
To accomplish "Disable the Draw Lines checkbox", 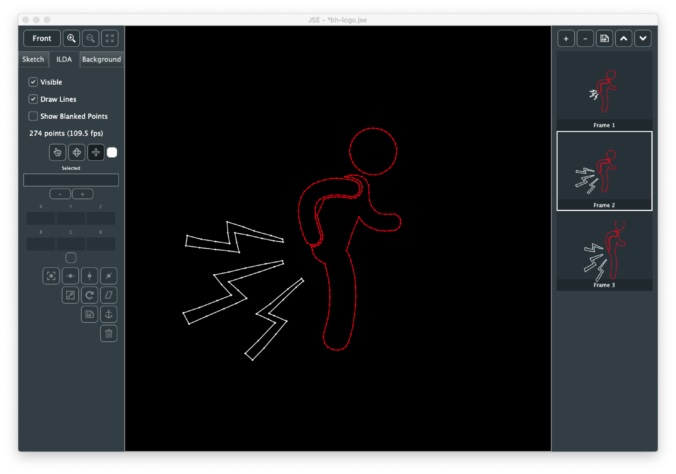I will [x=33, y=100].
